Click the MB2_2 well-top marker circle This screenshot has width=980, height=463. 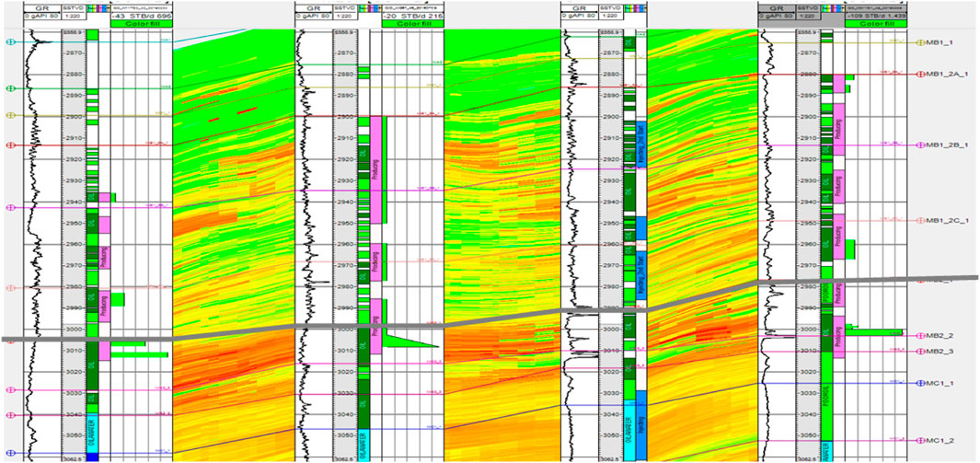pos(920,336)
